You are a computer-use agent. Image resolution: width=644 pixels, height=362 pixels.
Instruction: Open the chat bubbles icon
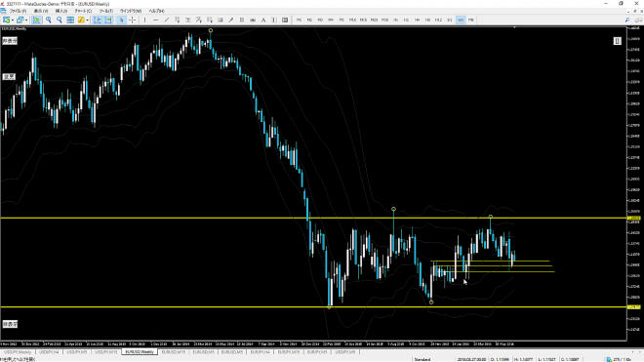click(x=638, y=20)
